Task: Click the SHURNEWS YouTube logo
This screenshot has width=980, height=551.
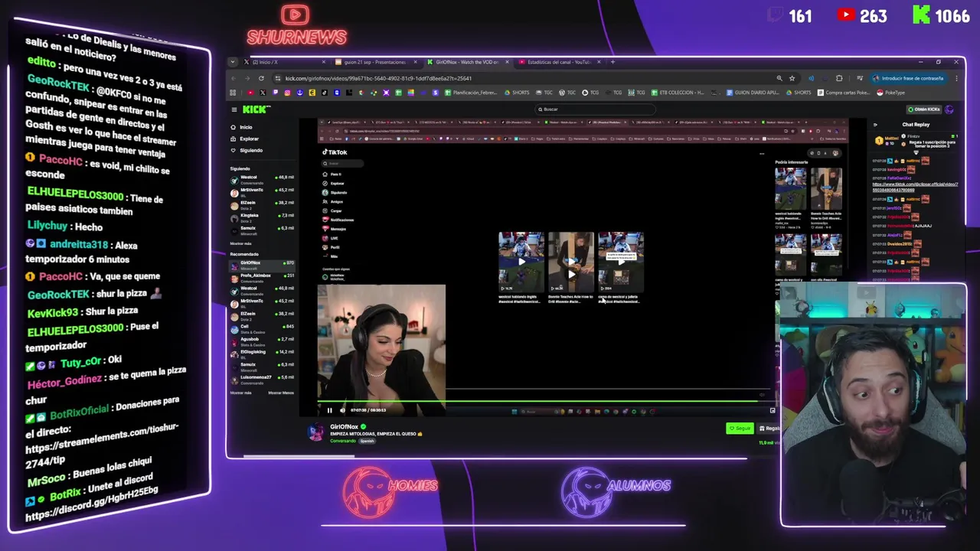Action: 297,27
